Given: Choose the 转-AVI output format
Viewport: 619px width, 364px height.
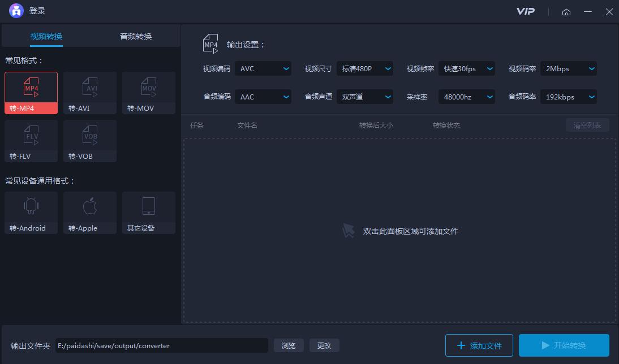Looking at the screenshot, I should pos(89,92).
